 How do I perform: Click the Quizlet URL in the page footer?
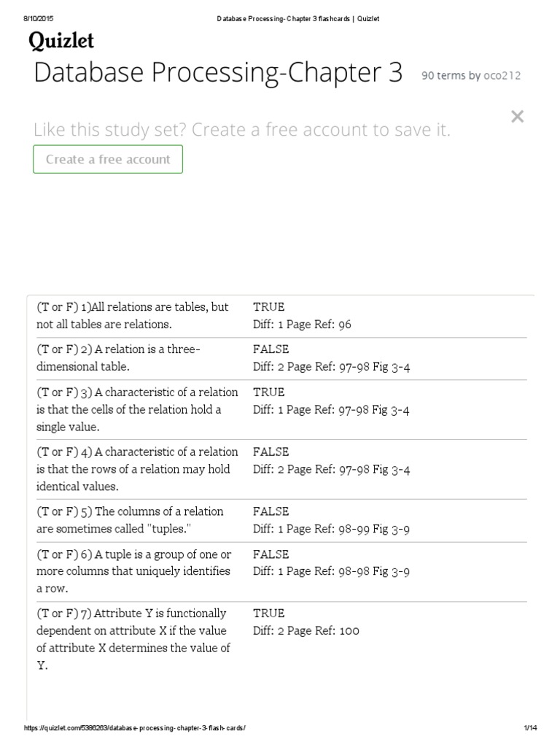[134, 728]
